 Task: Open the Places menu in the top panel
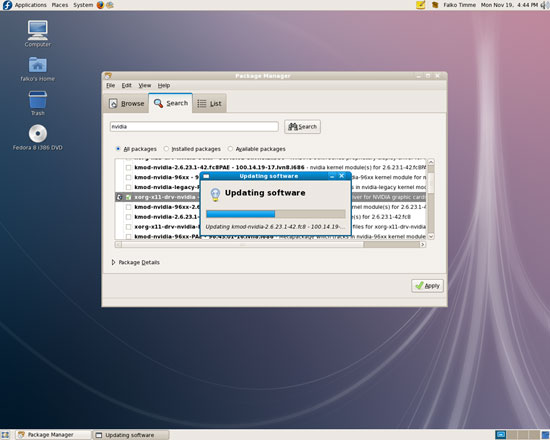[x=60, y=5]
